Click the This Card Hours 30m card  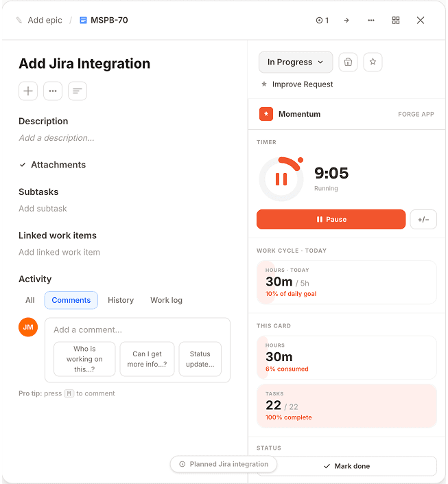click(346, 358)
